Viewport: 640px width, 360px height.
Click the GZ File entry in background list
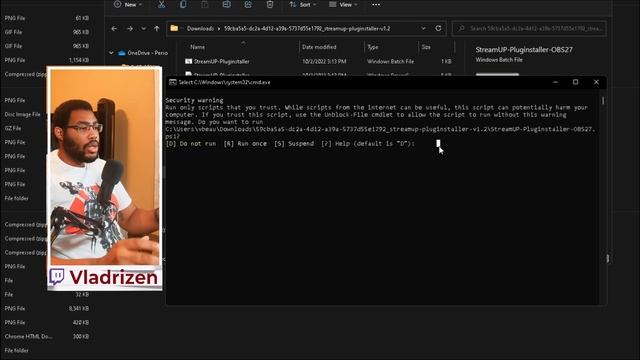point(13,128)
